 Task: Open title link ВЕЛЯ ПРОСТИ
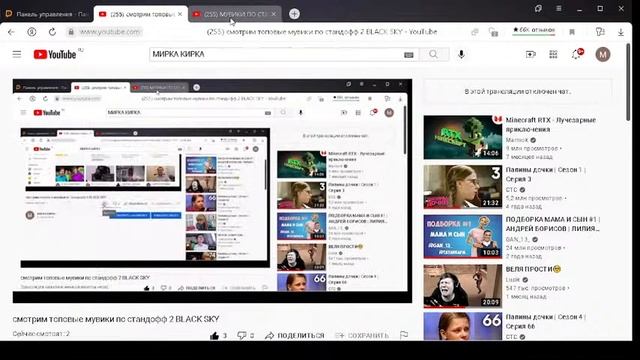(533, 269)
